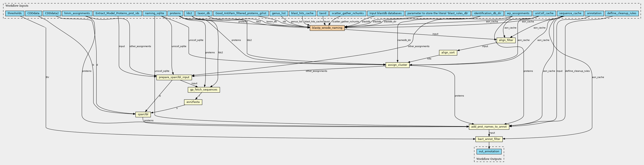Viewport: 644px width, 165px height.
Task: Click the asn2fasta step node
Action: coord(193,102)
